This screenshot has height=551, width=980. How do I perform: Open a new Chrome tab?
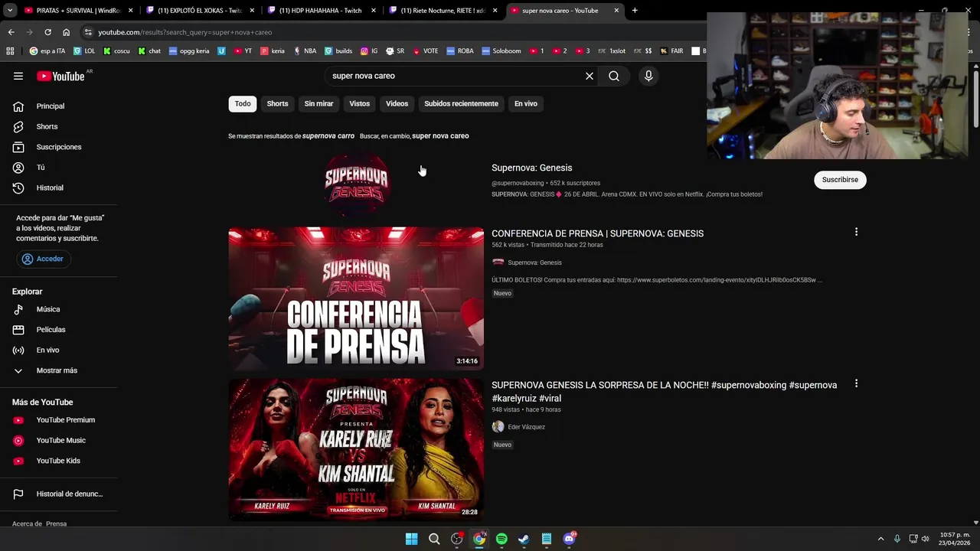(x=635, y=11)
